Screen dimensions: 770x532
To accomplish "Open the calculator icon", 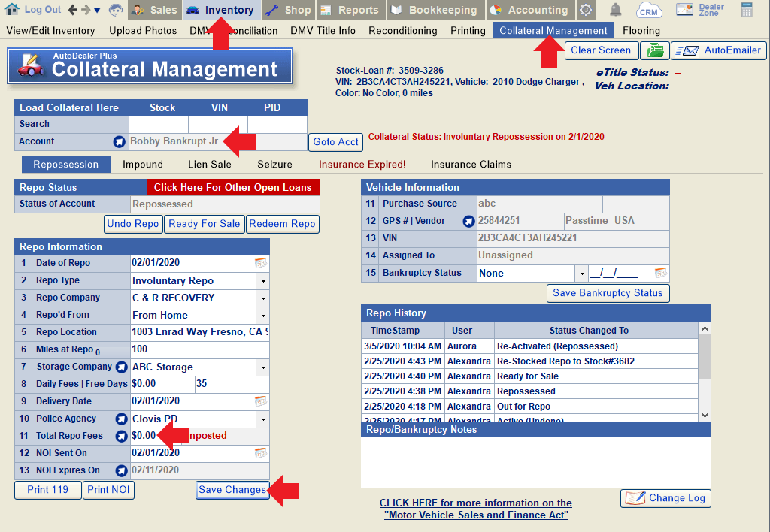I will pos(747,10).
